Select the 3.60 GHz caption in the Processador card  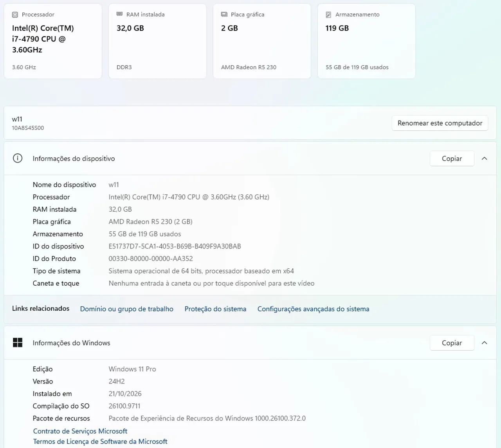24,67
